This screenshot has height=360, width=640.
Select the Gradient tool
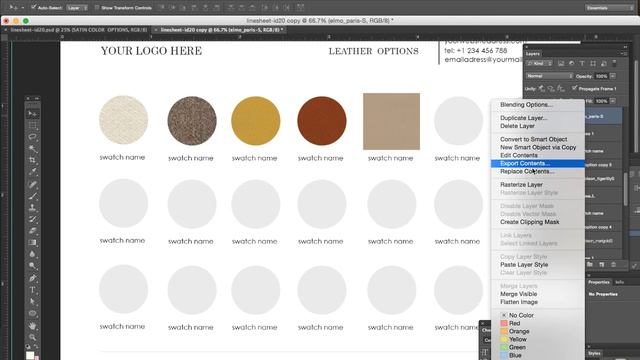(x=33, y=242)
